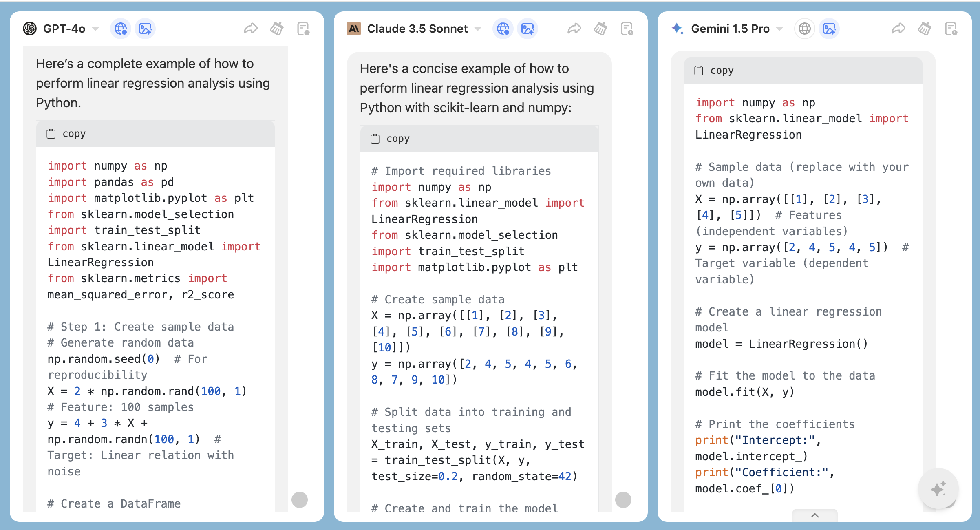Expand the bottom chevron-up panel handle
980x530 pixels.
coord(814,515)
